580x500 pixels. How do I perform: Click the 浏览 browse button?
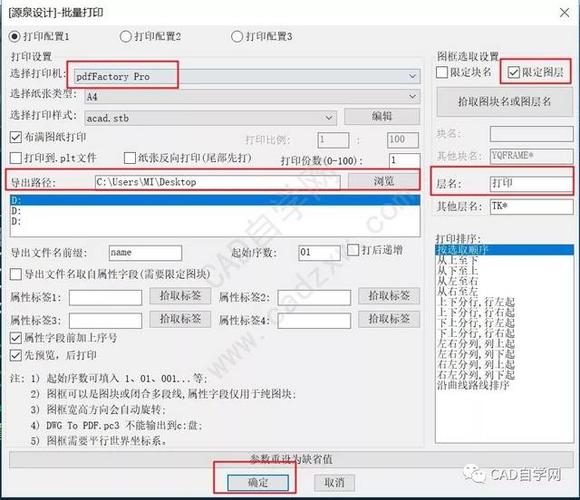(x=383, y=181)
